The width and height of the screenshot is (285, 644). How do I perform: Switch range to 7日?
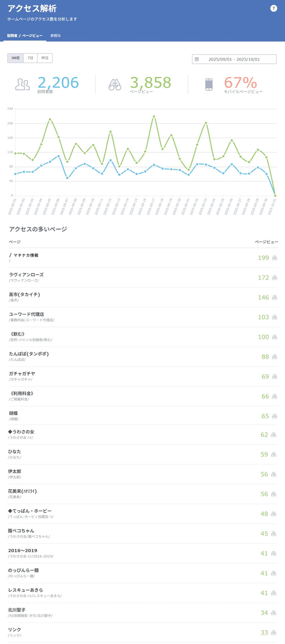(31, 58)
